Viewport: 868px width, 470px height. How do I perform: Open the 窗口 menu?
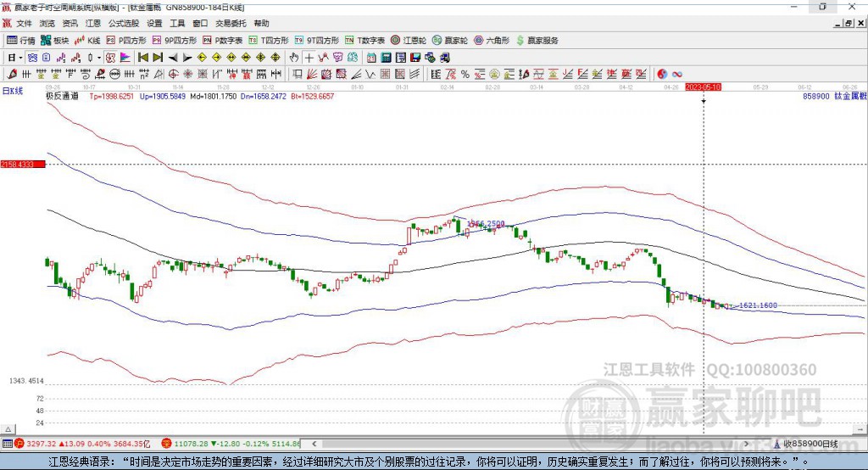tap(200, 23)
